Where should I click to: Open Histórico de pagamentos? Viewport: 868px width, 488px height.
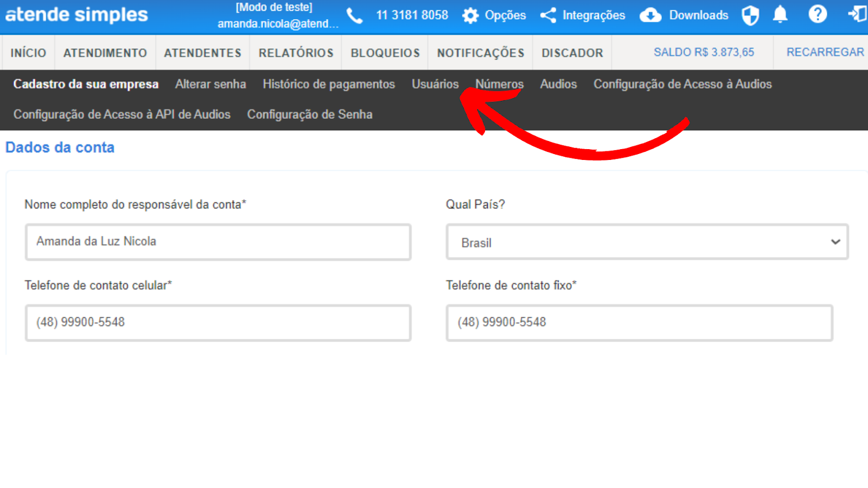(x=329, y=84)
